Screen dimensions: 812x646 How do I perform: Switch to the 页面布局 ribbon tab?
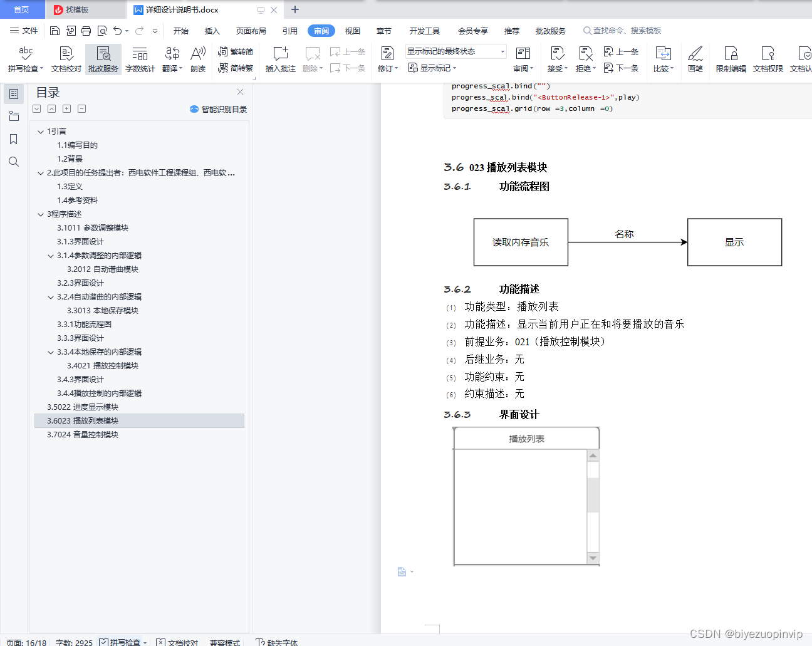click(251, 31)
